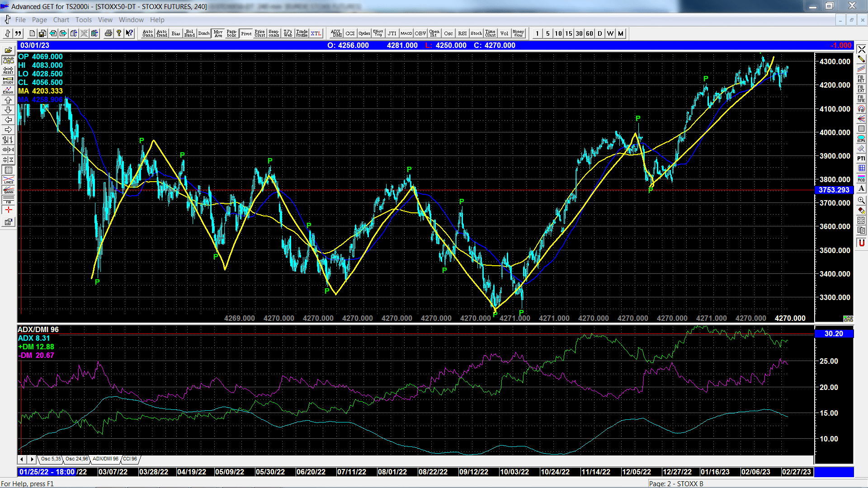868x488 pixels.
Task: Select the Fibonacci arcs tool
Action: click(x=861, y=109)
